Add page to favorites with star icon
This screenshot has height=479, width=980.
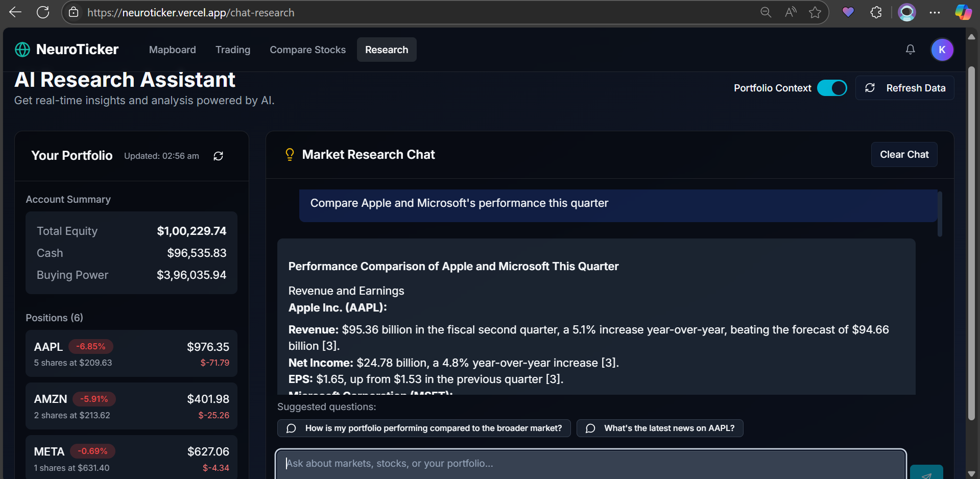815,12
